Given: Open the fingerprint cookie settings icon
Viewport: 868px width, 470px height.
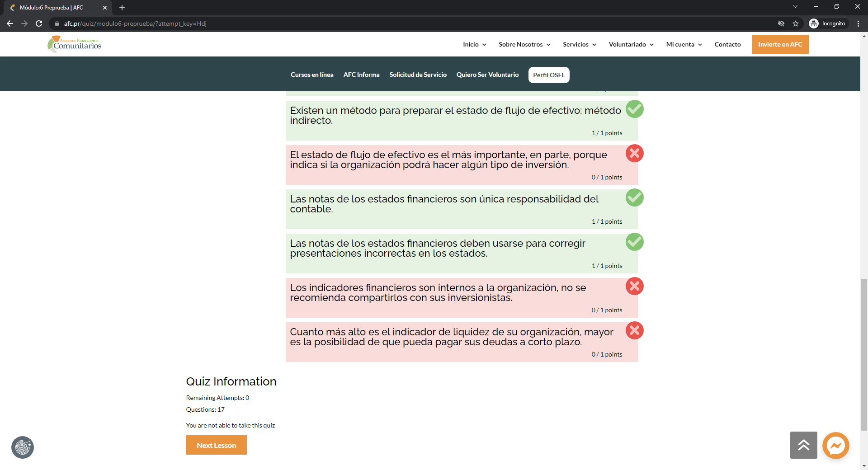Looking at the screenshot, I should pyautogui.click(x=23, y=447).
